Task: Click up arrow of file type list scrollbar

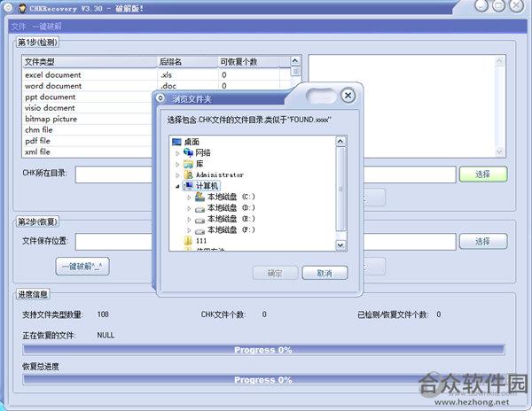Action: 295,60
